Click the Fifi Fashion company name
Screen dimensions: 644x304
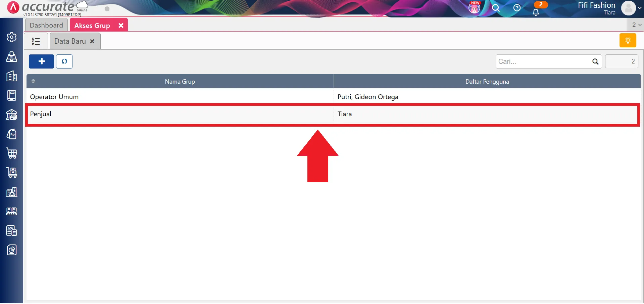(596, 5)
